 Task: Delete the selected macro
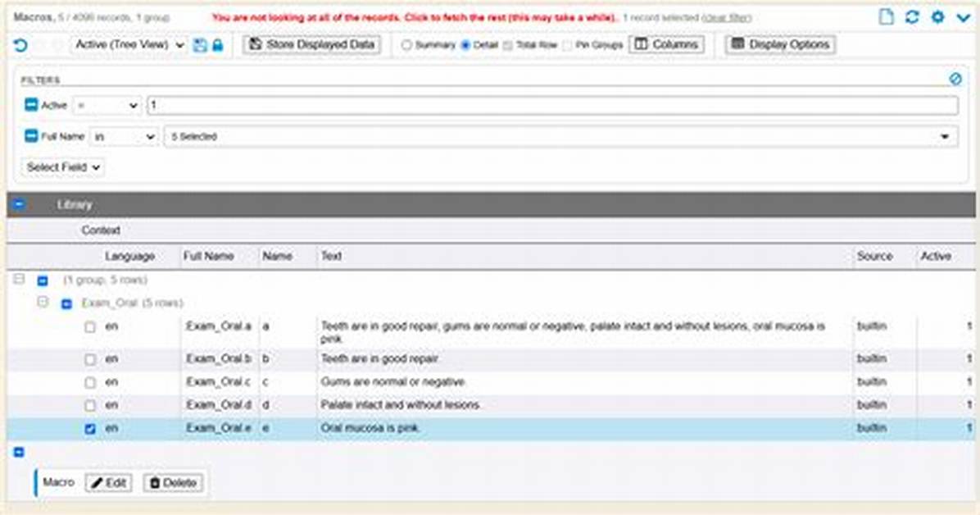173,482
